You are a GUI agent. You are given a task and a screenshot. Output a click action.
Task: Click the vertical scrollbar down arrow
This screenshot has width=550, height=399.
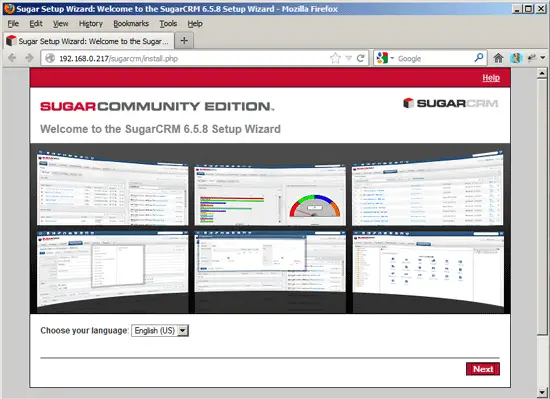(x=542, y=392)
